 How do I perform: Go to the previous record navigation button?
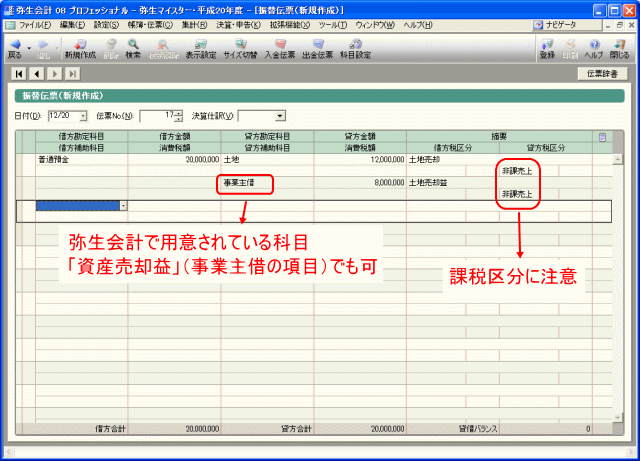click(x=37, y=74)
